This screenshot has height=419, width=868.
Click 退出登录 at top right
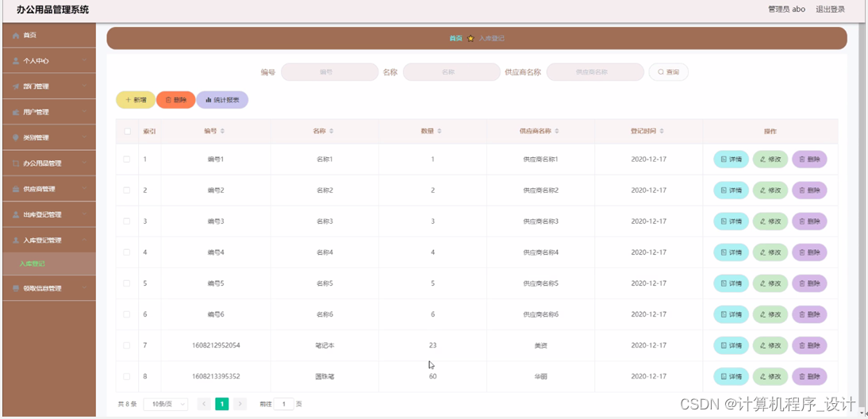click(x=831, y=10)
